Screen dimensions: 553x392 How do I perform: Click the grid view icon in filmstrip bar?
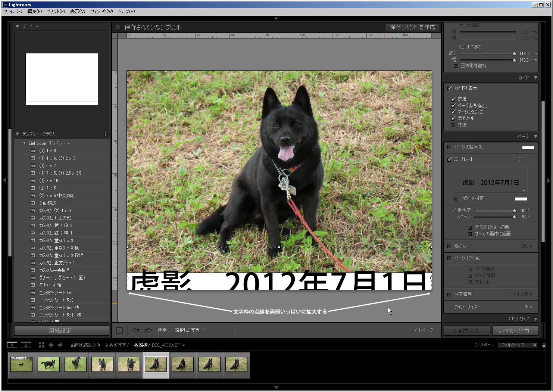click(x=41, y=345)
